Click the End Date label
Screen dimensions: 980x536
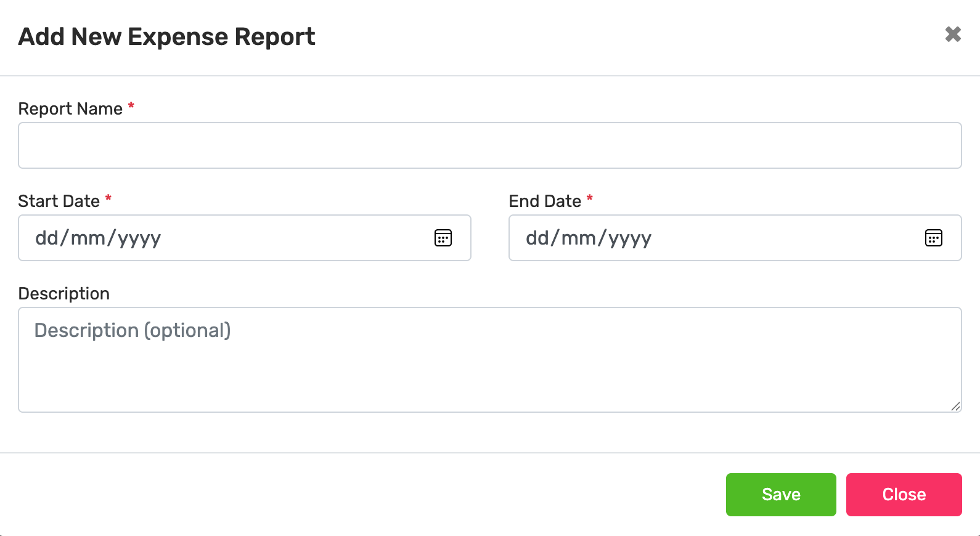pyautogui.click(x=544, y=201)
